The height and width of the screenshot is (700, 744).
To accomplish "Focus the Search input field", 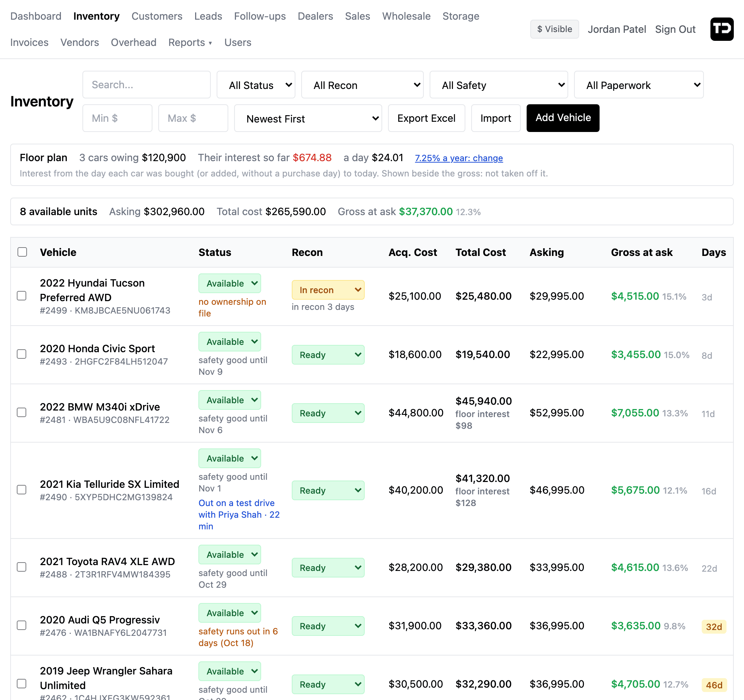I will click(x=146, y=85).
